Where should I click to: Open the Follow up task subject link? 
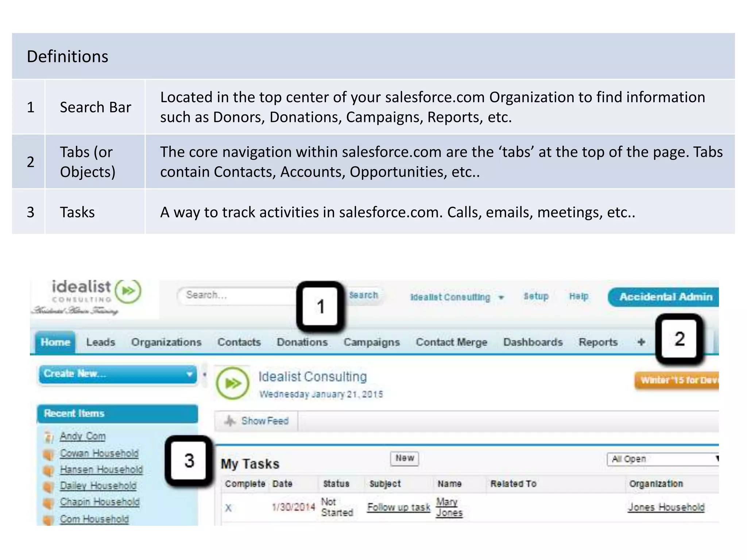point(399,507)
